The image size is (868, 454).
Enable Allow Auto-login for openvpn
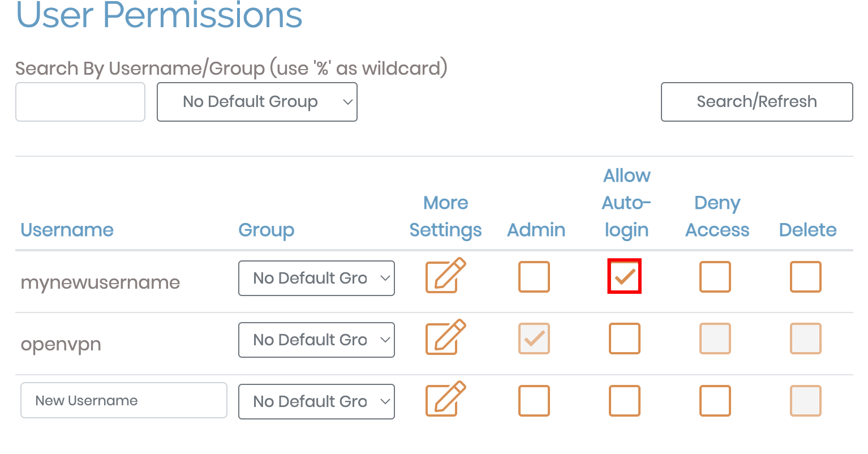624,339
